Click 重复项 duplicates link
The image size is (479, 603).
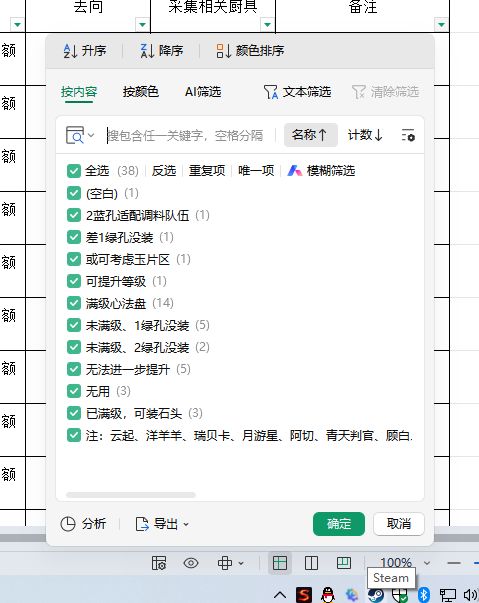point(207,170)
